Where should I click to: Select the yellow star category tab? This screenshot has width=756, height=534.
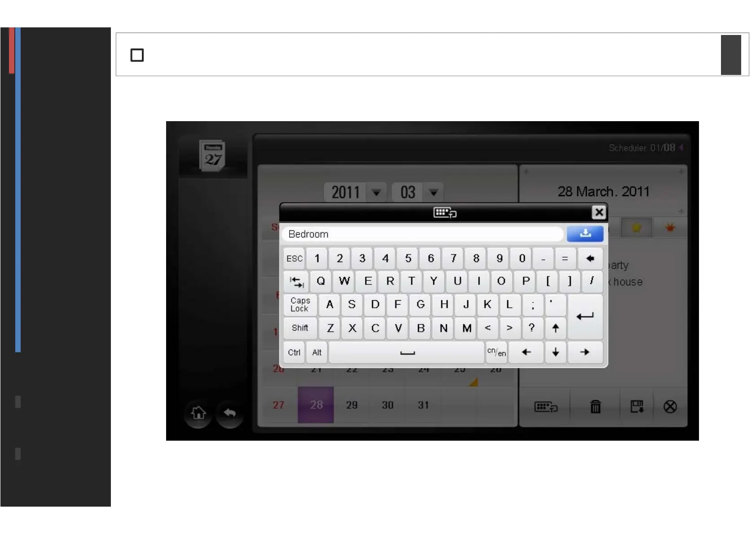(x=636, y=228)
